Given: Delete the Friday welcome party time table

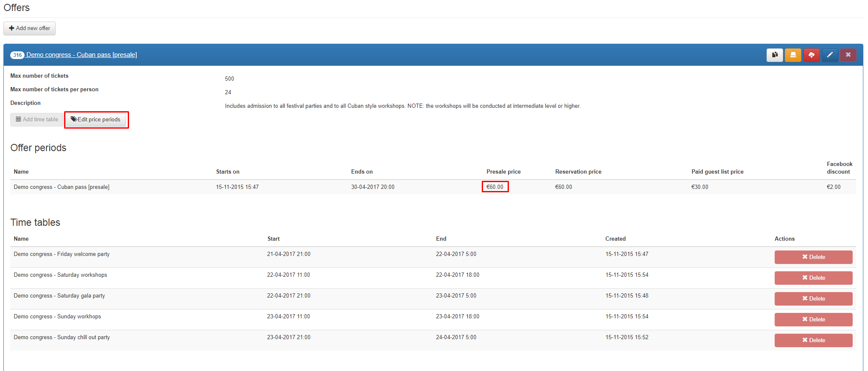Looking at the screenshot, I should [813, 257].
